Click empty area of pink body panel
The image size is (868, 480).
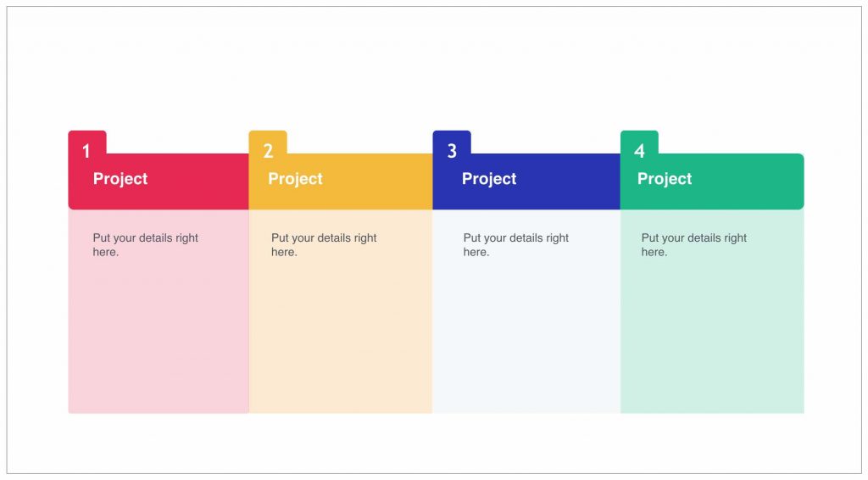[159, 338]
